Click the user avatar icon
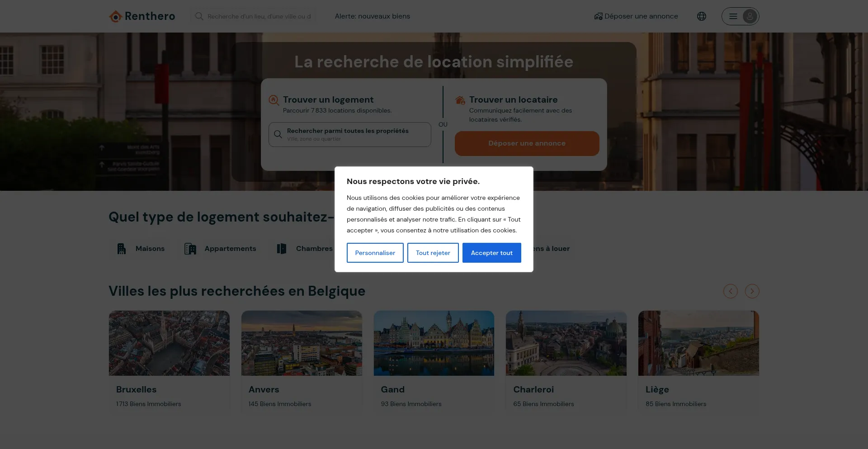 click(x=750, y=16)
